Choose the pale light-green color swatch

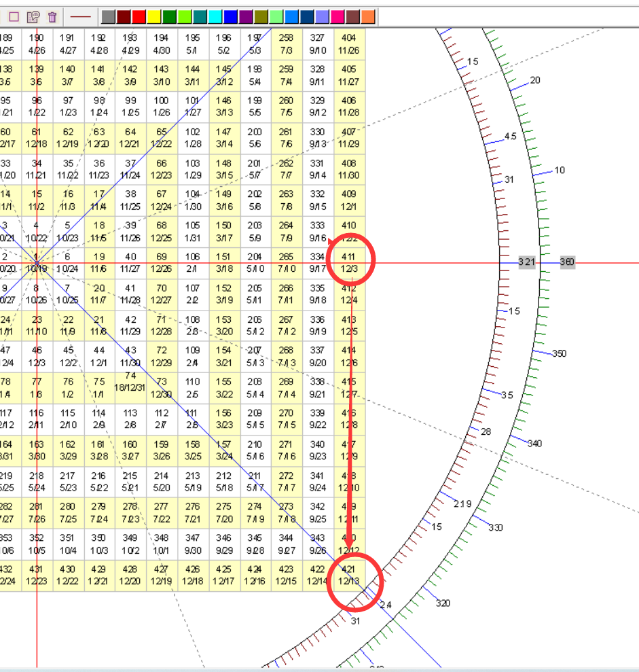point(276,17)
